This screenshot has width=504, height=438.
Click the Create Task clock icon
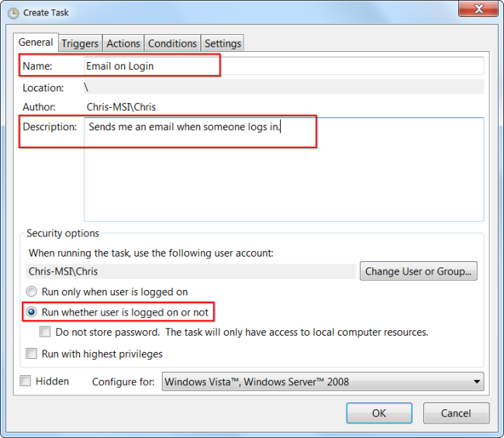click(x=12, y=12)
